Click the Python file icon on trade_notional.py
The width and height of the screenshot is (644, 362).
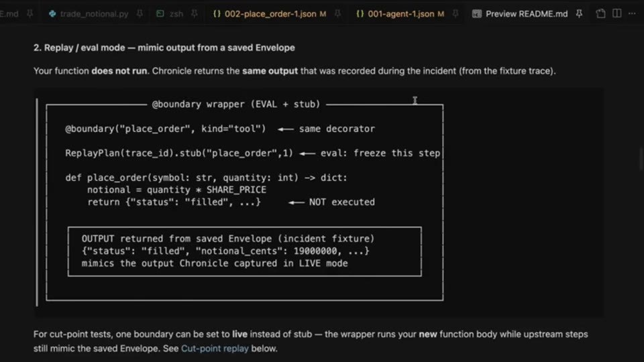(x=52, y=14)
